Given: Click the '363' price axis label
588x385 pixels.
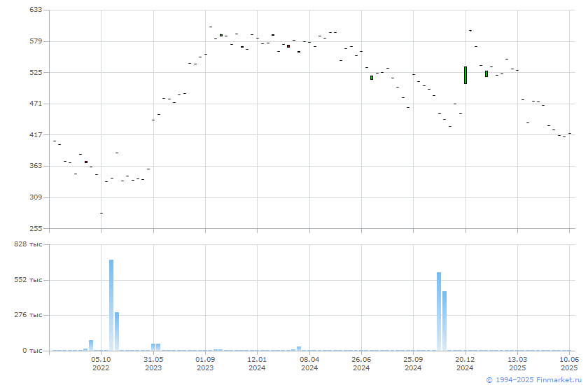Looking at the screenshot, I should [36, 166].
